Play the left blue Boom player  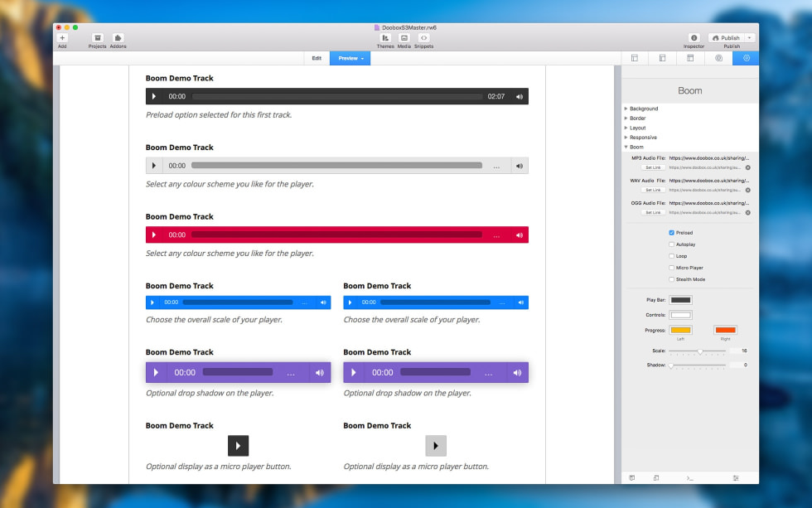(x=152, y=302)
